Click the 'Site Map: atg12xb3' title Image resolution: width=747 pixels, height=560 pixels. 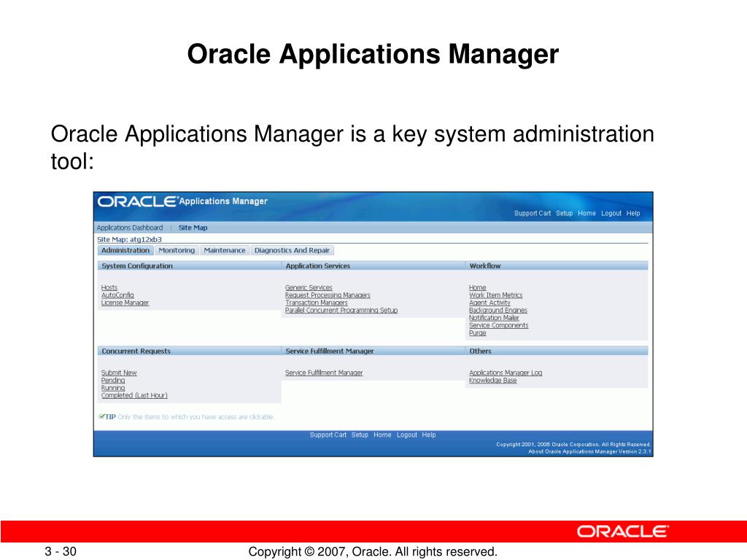pos(129,239)
